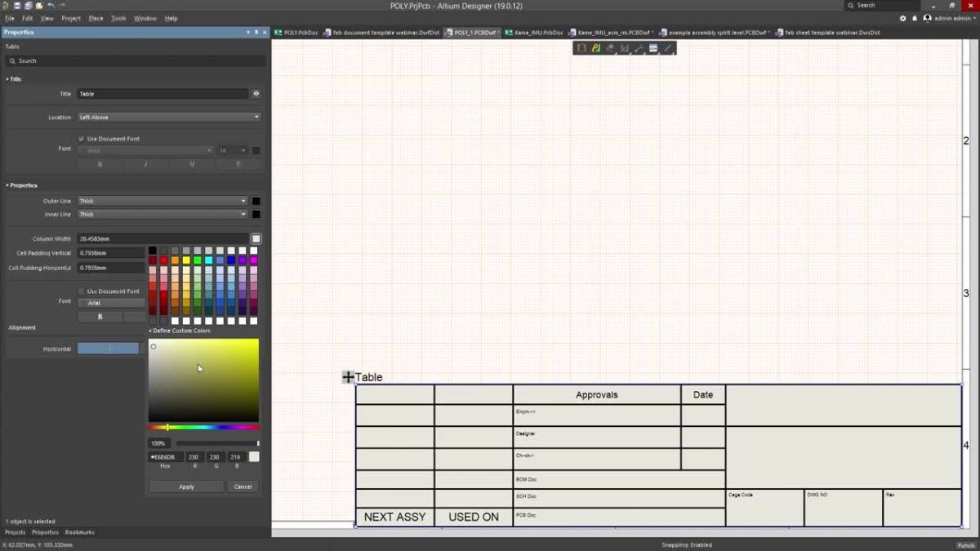Open the Place menu
The height and width of the screenshot is (551, 980).
[96, 18]
